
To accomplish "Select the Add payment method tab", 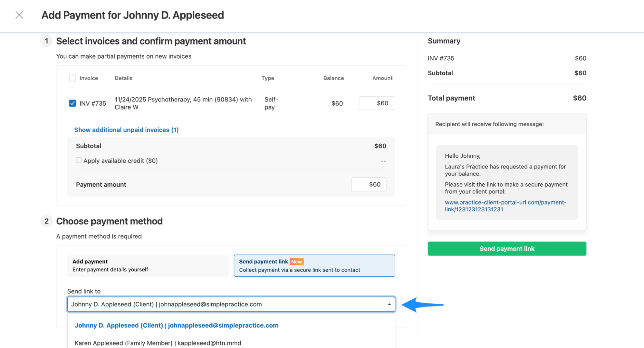I will (x=148, y=266).
